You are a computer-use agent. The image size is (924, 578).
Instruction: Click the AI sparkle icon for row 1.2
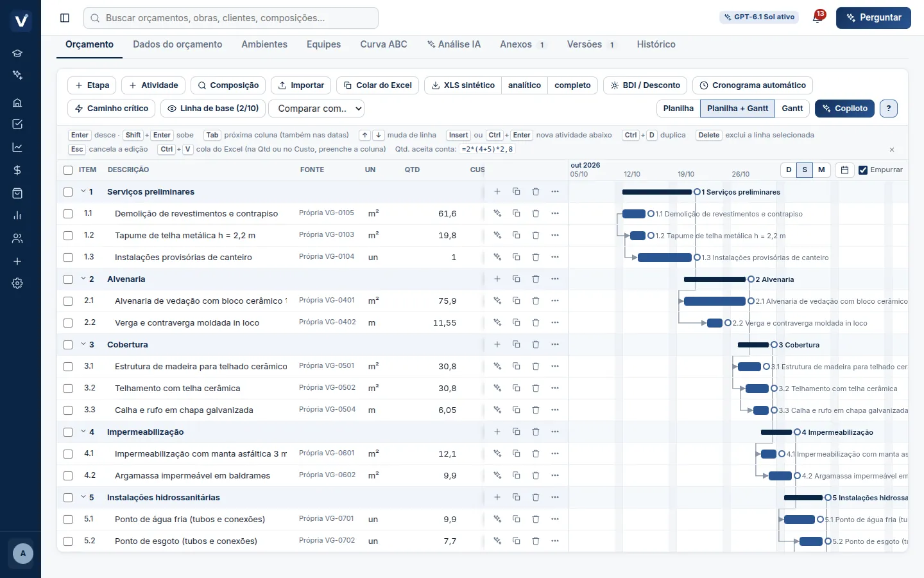click(x=497, y=236)
